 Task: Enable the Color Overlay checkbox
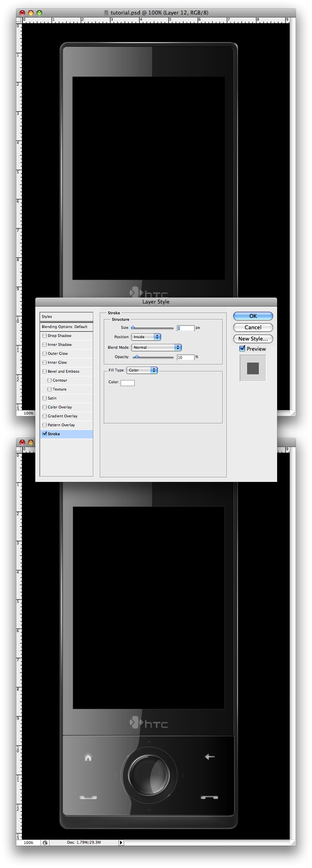coord(45,407)
